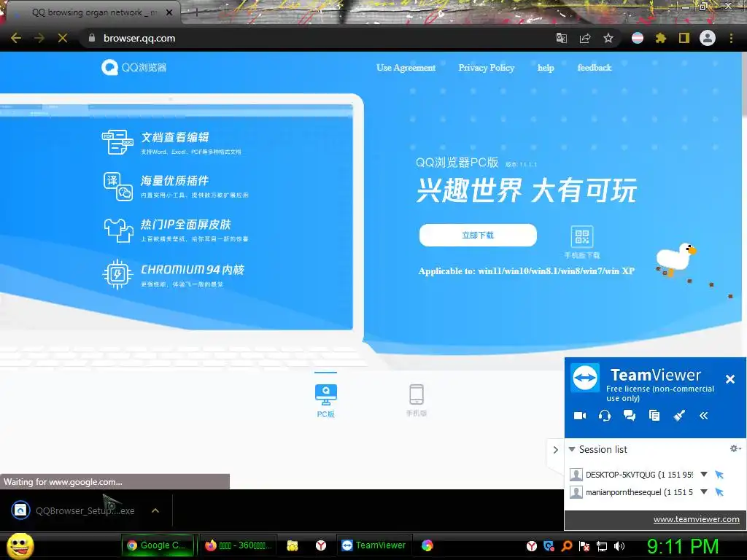Open the file explorer taskbar icon

[x=293, y=545]
